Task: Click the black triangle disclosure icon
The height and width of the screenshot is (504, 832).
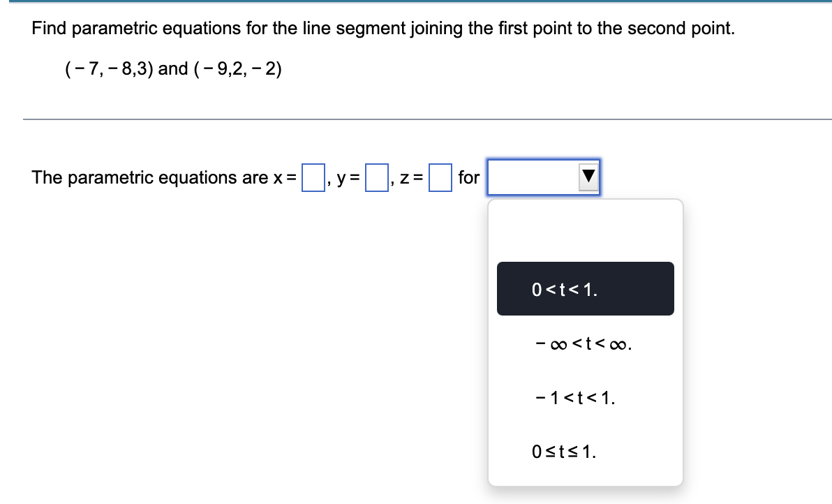Action: tap(588, 177)
